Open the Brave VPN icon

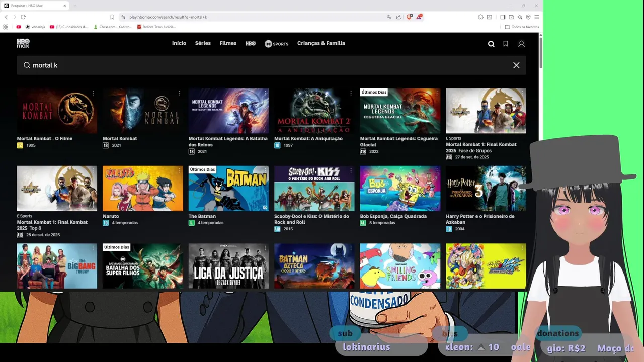click(x=528, y=17)
